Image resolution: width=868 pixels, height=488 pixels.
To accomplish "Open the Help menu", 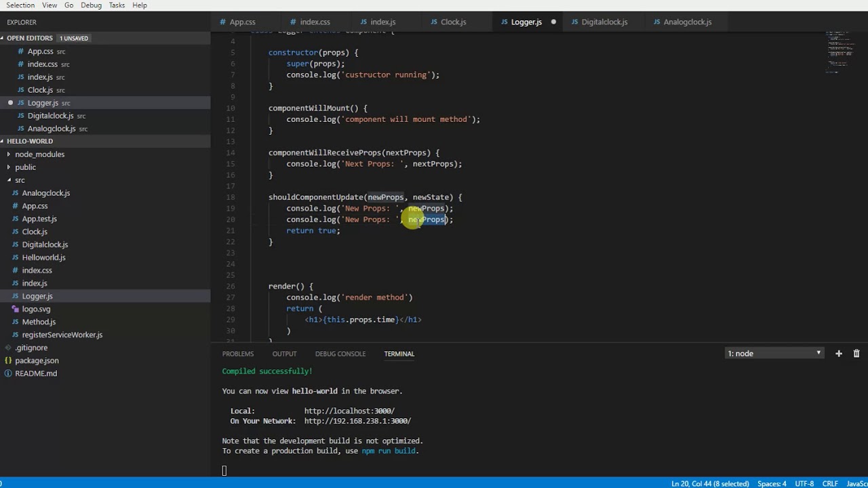I will click(x=140, y=5).
